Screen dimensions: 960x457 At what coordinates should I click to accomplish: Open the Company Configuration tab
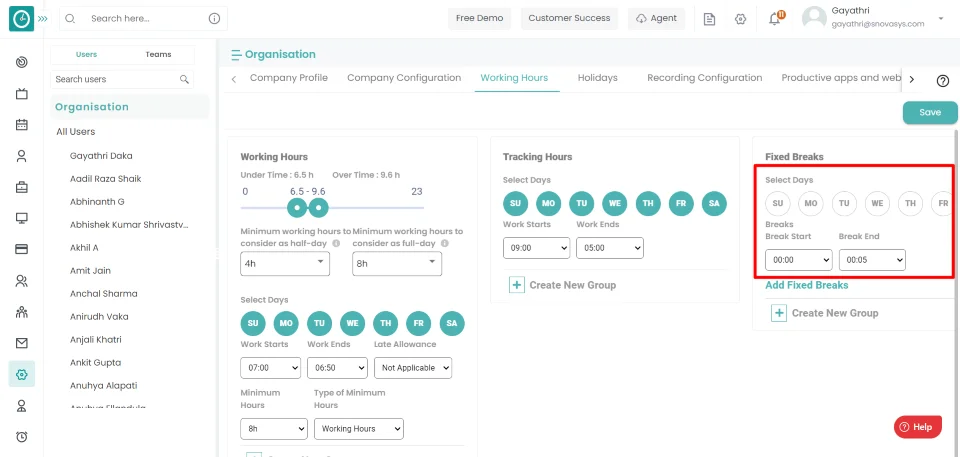(x=403, y=78)
